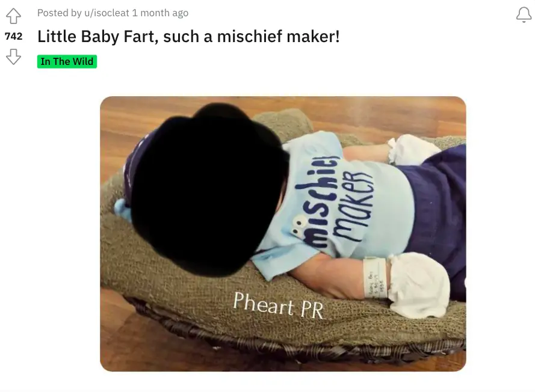Filter by the In The Wild flair
Image resolution: width=535 pixels, height=392 pixels.
coord(67,61)
